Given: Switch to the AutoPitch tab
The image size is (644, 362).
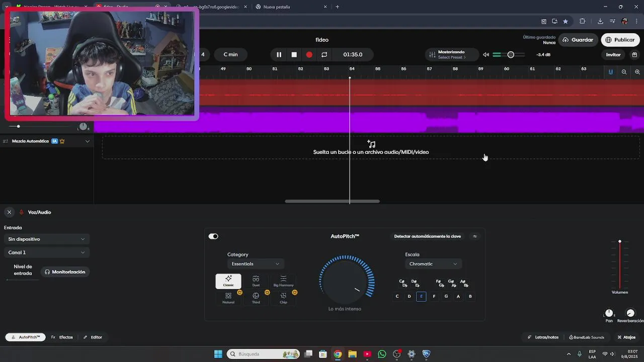Looking at the screenshot, I should click(x=26, y=337).
